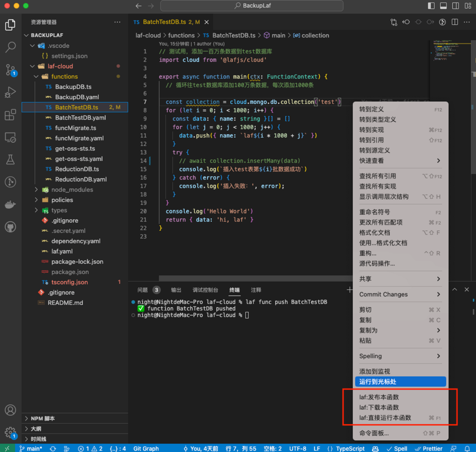Screen dimensions: 476x452
Task: Toggle secondary sidebar visibility
Action: click(455, 6)
